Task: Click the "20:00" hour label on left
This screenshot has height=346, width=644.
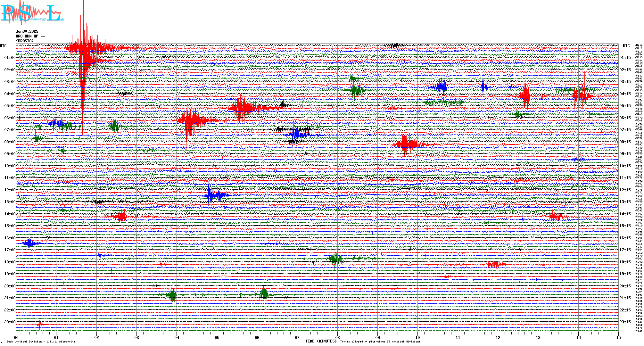Action: point(10,286)
